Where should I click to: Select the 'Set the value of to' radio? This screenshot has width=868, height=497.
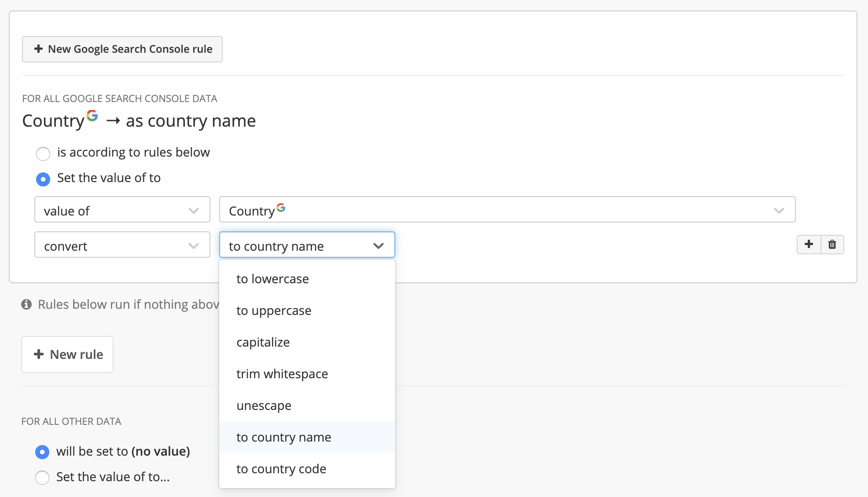(43, 179)
